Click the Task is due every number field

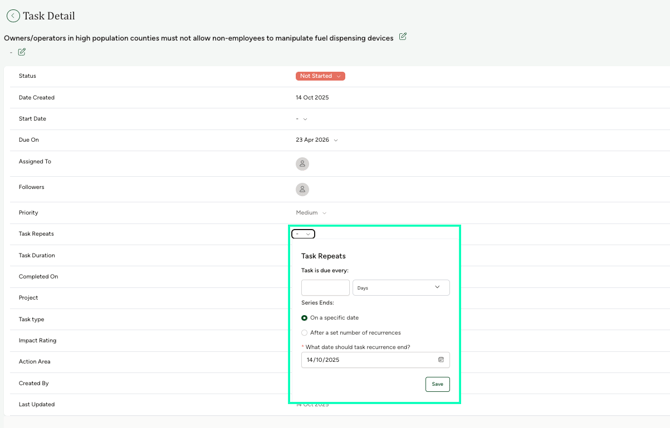[x=325, y=288]
